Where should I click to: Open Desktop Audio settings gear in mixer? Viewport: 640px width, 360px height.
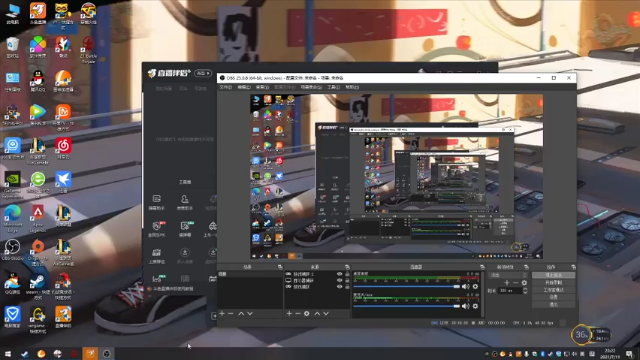(x=475, y=287)
